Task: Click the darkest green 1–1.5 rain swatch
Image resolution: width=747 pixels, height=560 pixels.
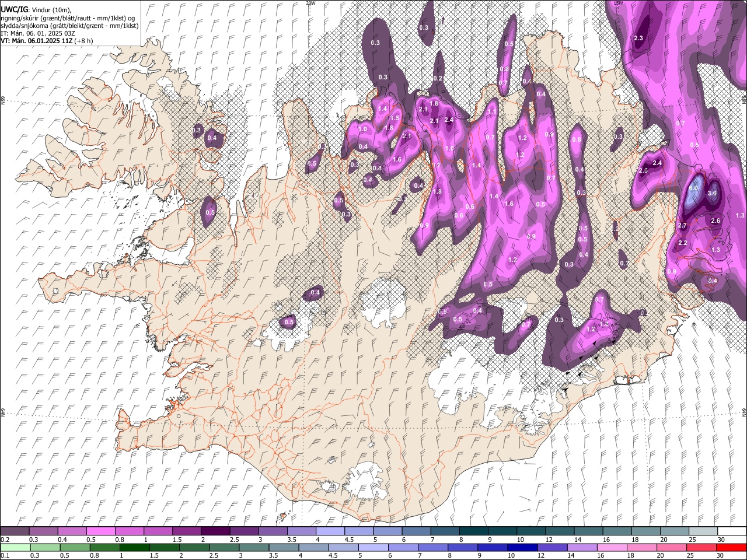Action: pos(134,547)
